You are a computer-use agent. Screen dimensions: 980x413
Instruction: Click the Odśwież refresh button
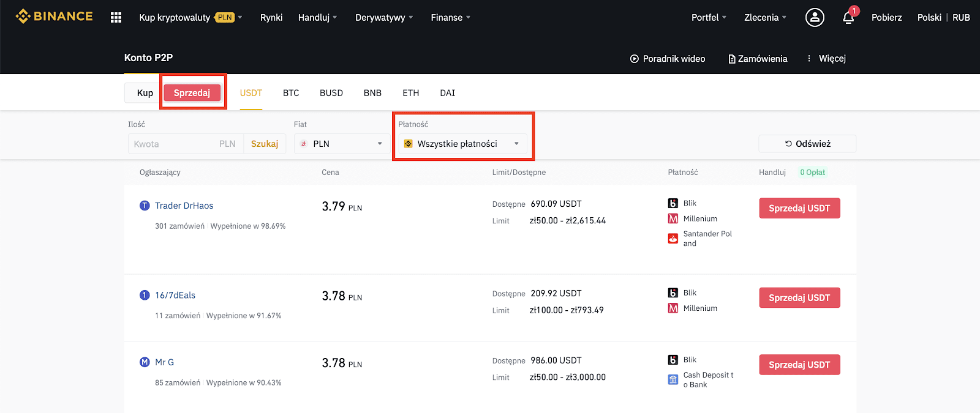807,144
